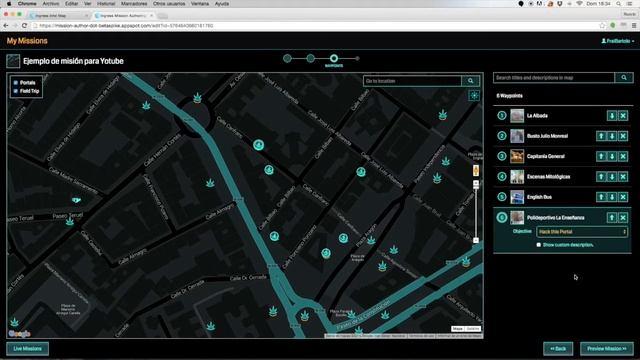Go to second mission step circle
The image size is (640, 360).
tap(311, 58)
